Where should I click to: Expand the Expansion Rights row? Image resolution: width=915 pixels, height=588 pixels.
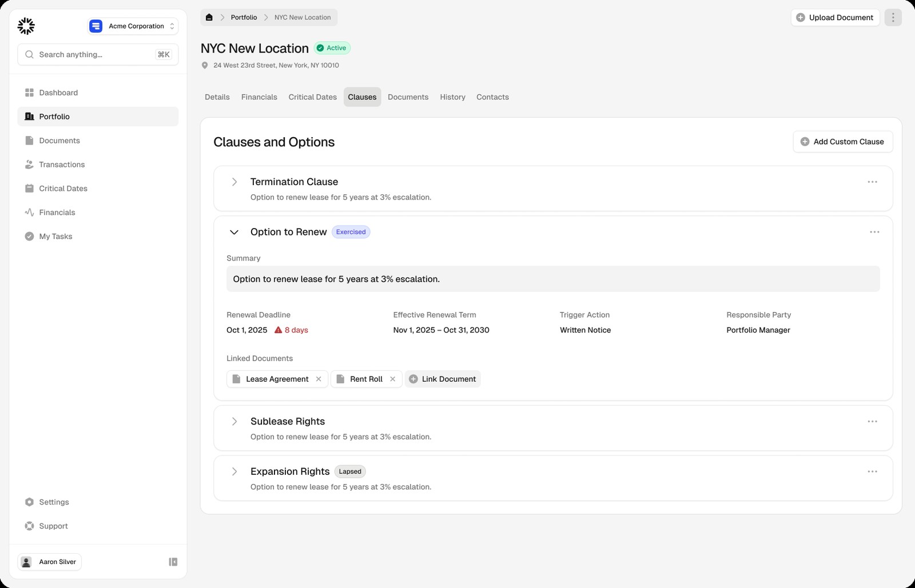[x=234, y=472]
